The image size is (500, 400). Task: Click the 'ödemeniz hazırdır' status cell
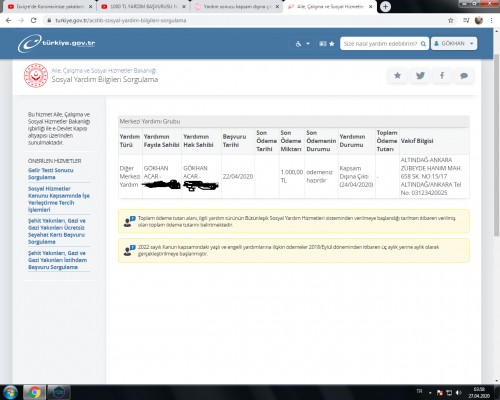click(320, 176)
